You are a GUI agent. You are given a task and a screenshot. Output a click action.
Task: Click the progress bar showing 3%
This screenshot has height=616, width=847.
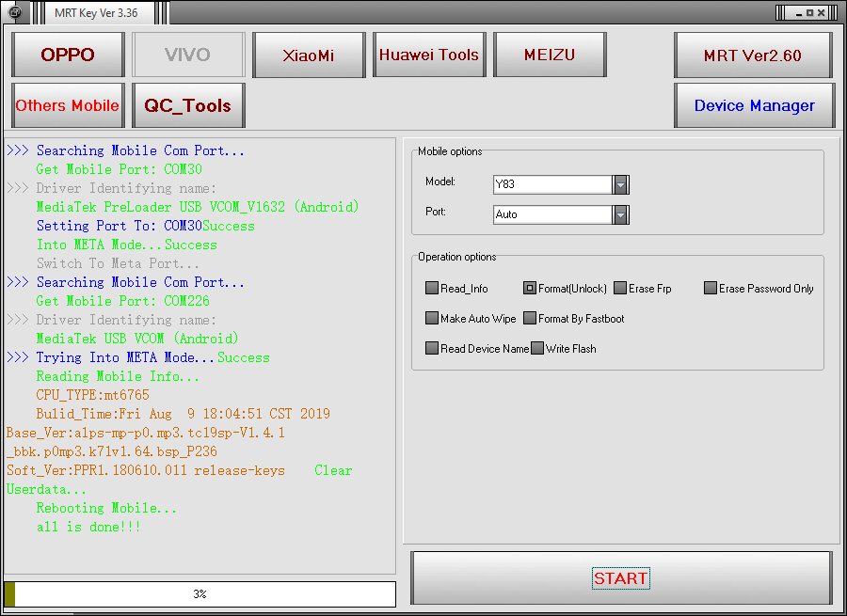(200, 594)
